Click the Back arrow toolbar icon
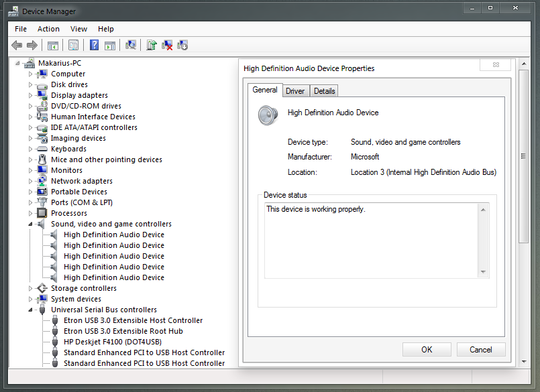Viewport: 540px width, 392px height. point(17,45)
